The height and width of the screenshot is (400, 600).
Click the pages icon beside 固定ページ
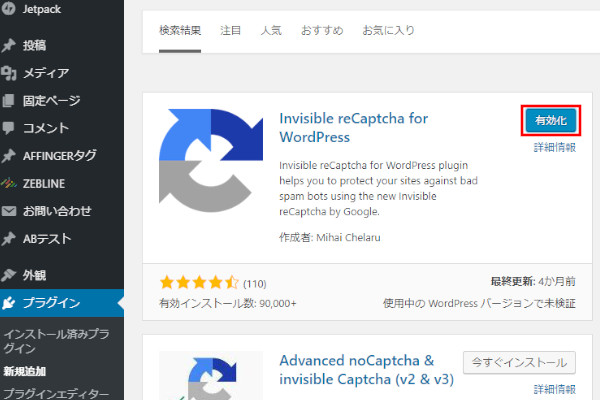(x=8, y=101)
